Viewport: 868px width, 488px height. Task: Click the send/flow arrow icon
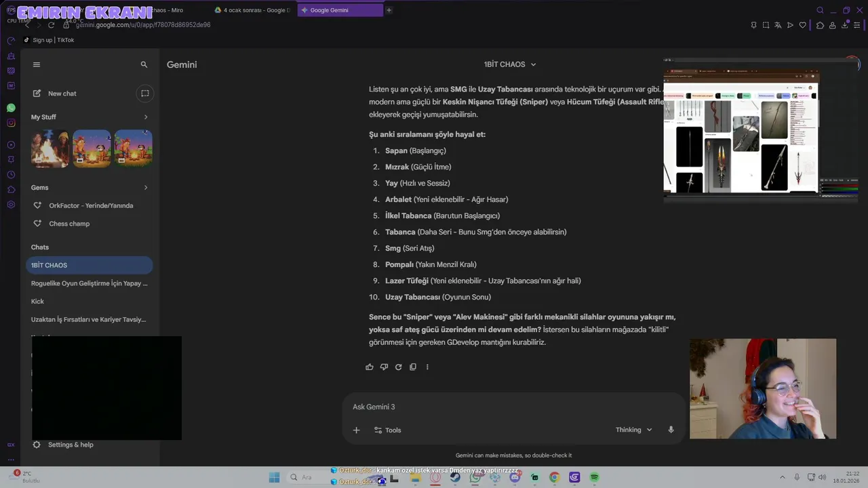[790, 25]
